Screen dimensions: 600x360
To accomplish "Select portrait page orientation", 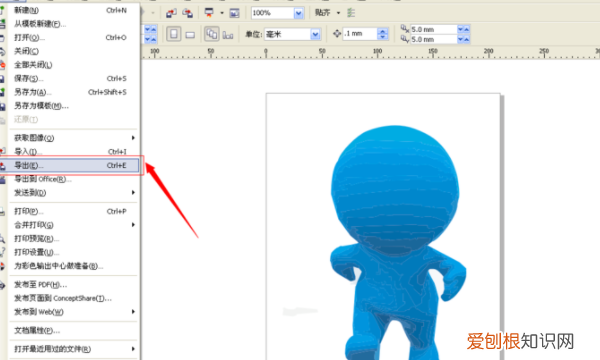I will pos(174,34).
